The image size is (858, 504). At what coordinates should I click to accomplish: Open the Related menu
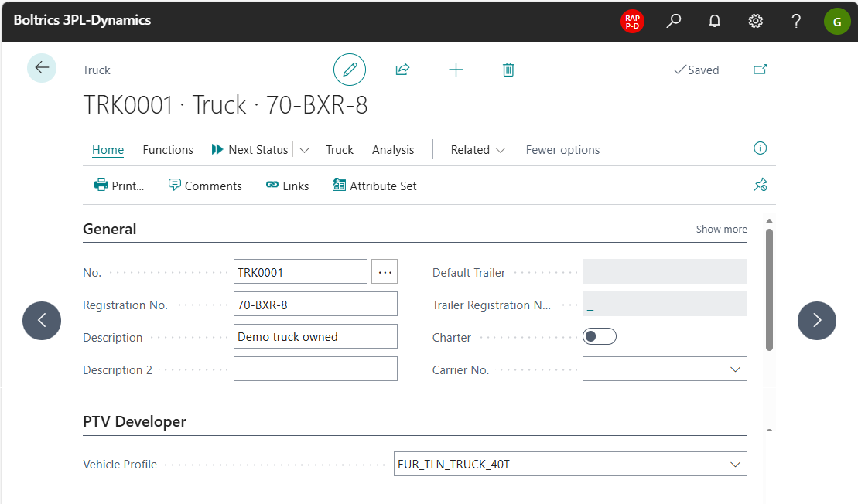click(x=477, y=149)
